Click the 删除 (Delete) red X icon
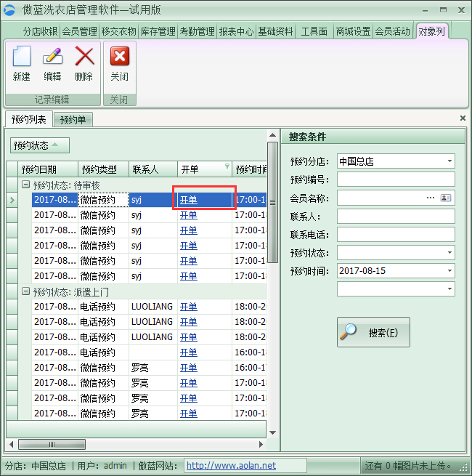Screen dimensions: 472x476 [84, 57]
